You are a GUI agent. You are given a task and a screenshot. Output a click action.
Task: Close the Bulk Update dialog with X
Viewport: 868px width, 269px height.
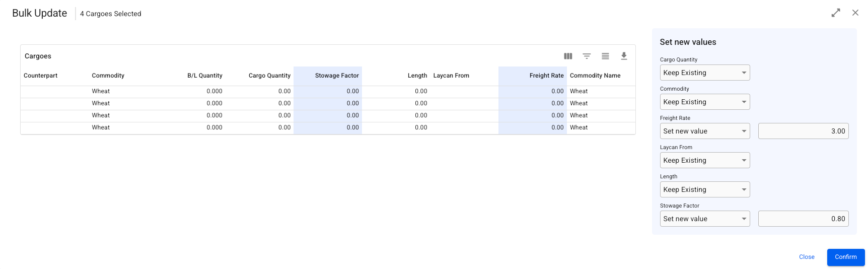tap(855, 13)
